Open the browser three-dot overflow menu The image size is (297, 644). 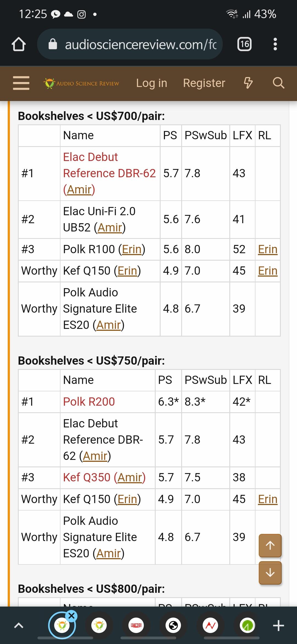click(275, 44)
